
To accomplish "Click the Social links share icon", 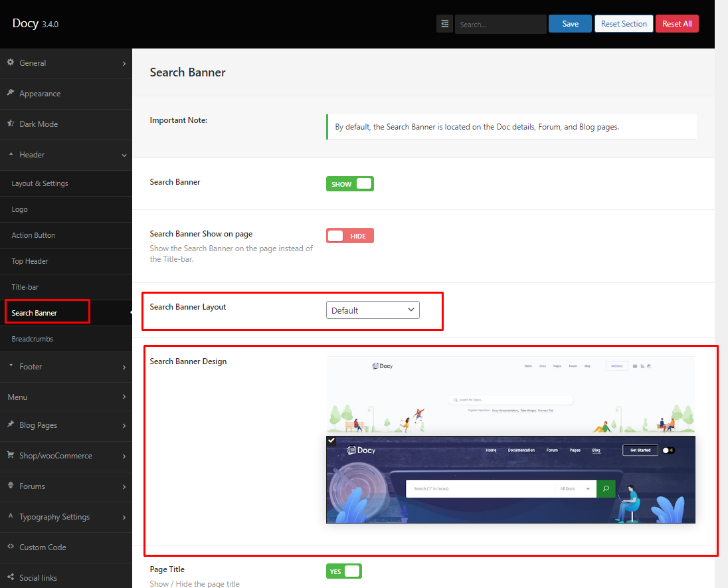I will click(x=11, y=577).
